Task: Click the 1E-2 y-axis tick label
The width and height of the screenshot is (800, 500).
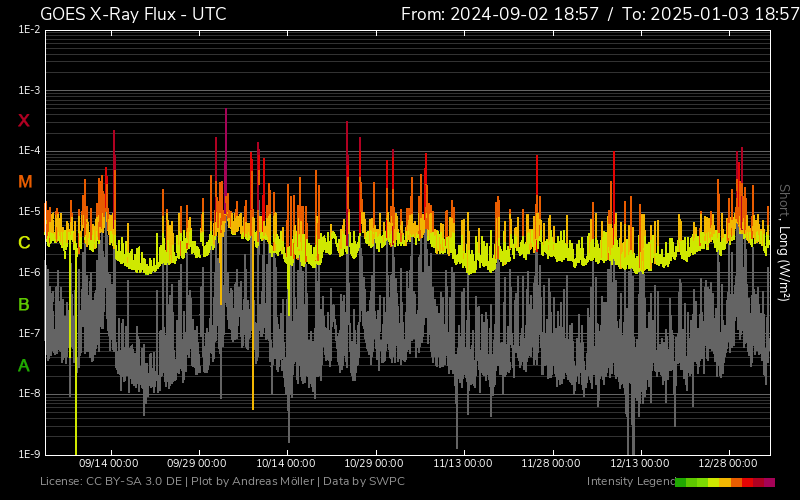Action: 28,30
